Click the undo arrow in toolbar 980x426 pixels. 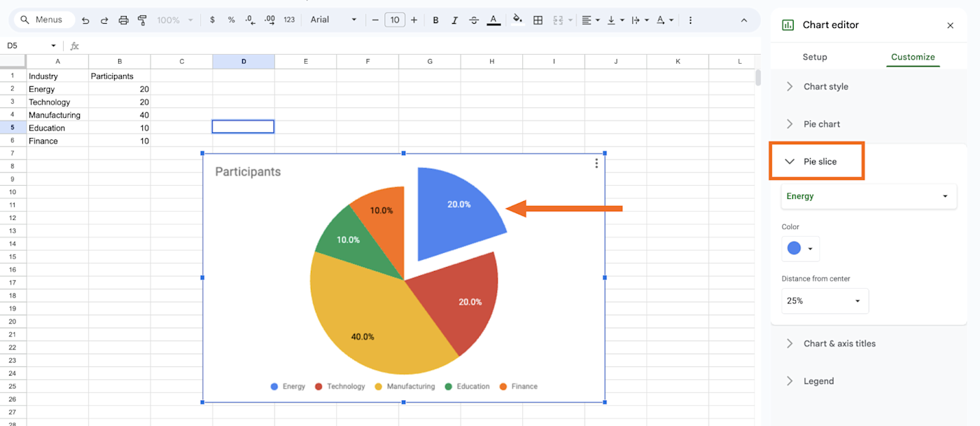tap(85, 20)
